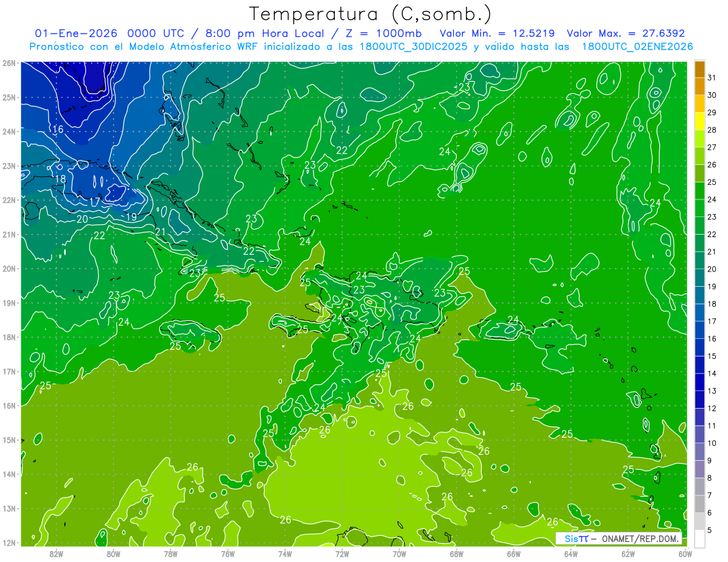
Task: Click the 82W longitude axis label
Action: tap(56, 553)
